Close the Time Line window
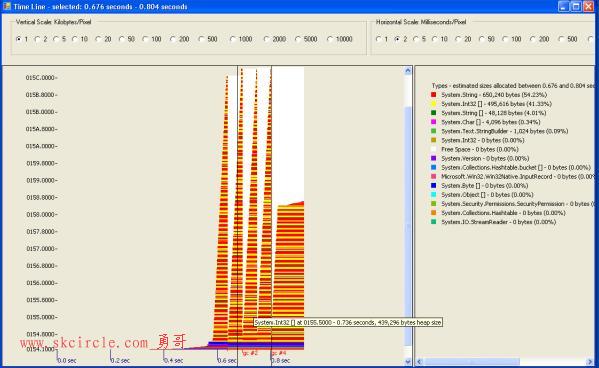The height and width of the screenshot is (368, 599). 589,6
